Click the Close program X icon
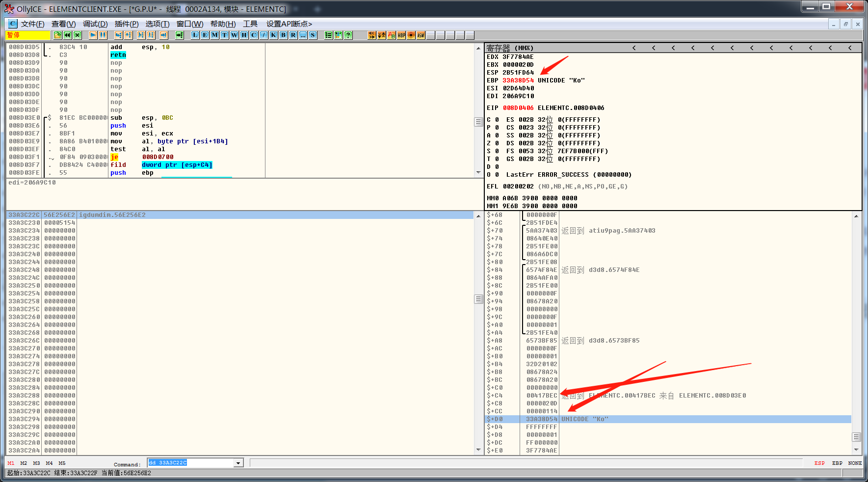This screenshot has width=868, height=482. 78,35
